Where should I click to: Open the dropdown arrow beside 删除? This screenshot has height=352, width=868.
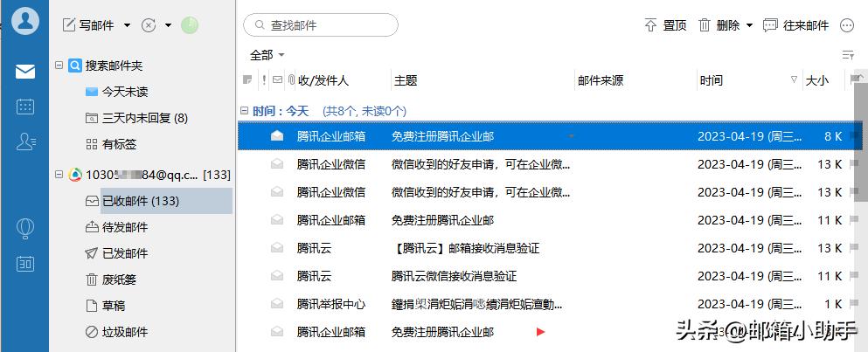point(749,25)
